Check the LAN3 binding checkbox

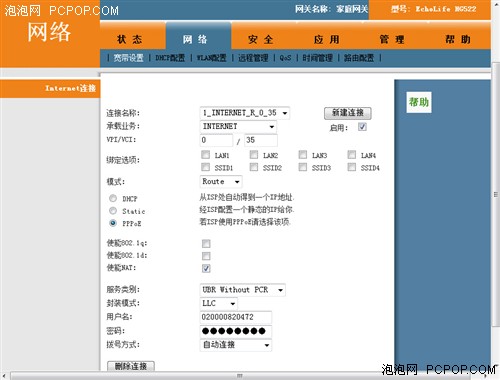point(303,155)
